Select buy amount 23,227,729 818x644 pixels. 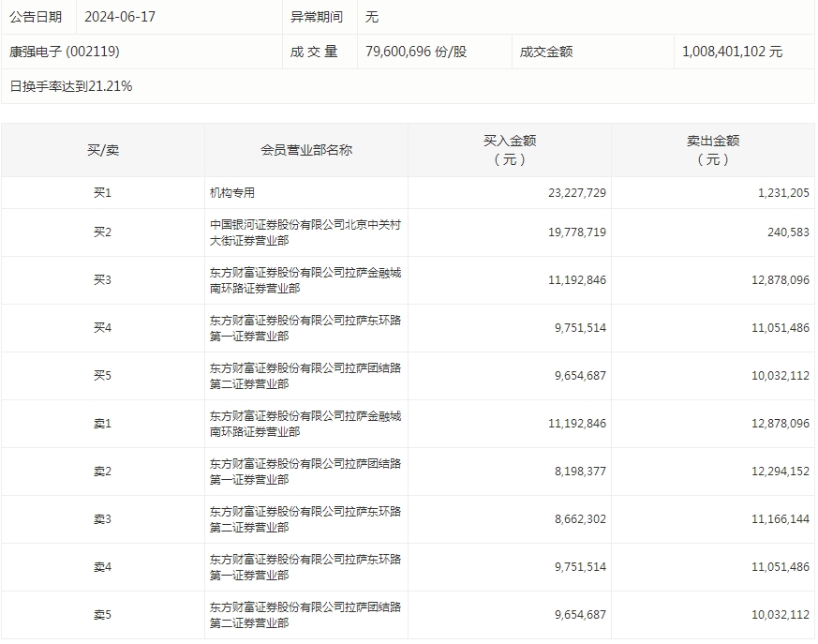(577, 192)
